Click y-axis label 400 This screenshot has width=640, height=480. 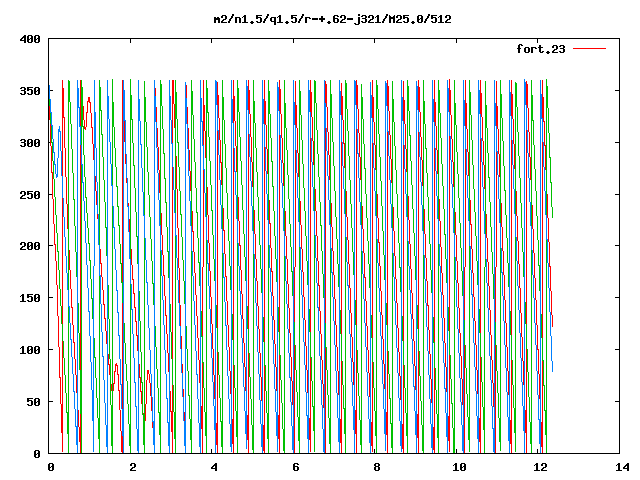tap(30, 40)
